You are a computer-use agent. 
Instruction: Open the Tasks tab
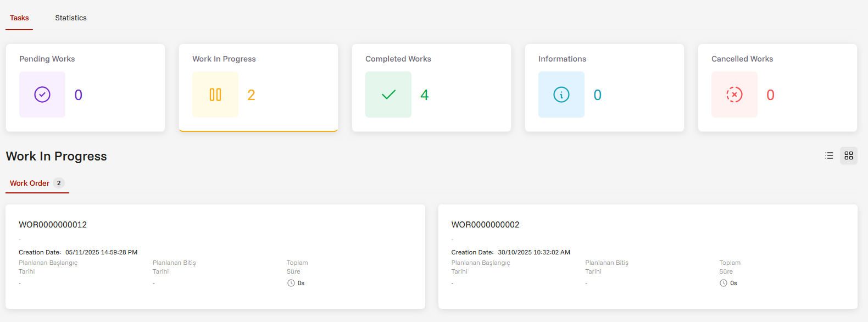[19, 18]
